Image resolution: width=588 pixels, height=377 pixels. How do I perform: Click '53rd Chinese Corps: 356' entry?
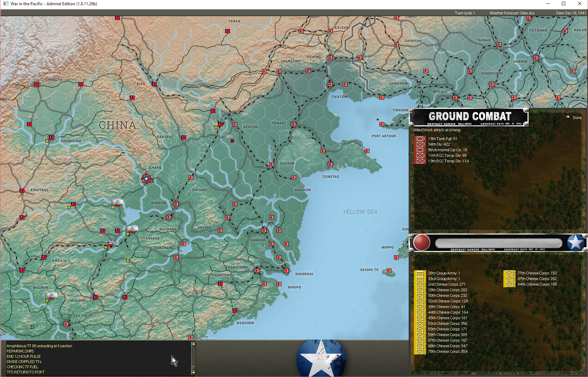coord(447,323)
